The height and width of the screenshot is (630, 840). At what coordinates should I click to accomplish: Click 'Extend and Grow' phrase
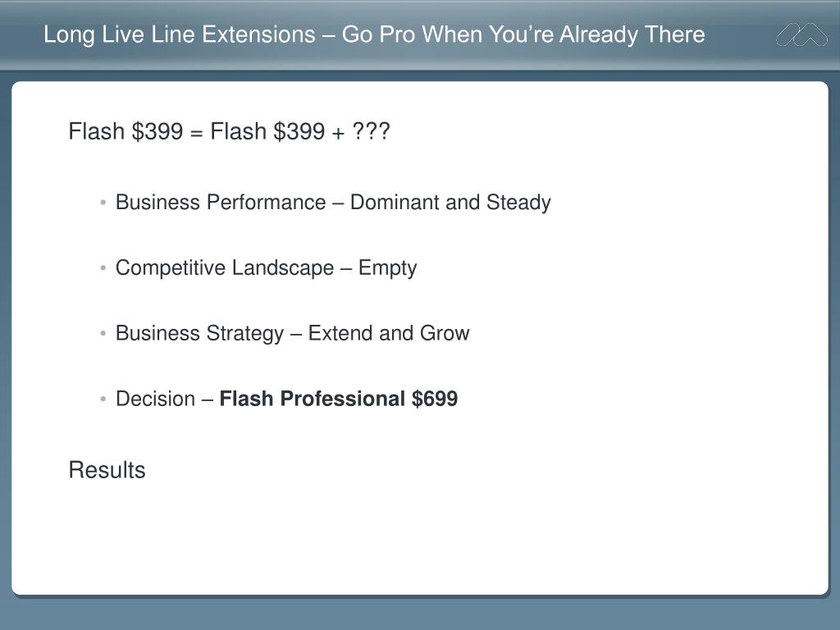pos(389,333)
